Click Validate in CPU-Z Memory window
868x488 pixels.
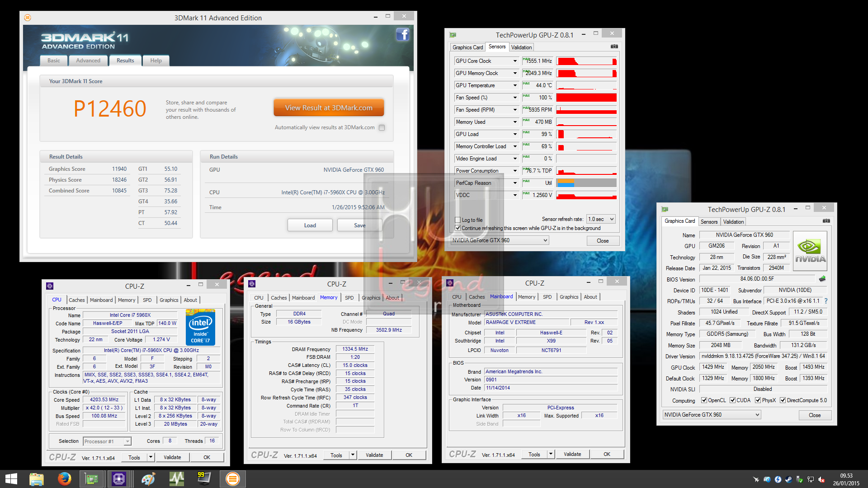pyautogui.click(x=374, y=455)
